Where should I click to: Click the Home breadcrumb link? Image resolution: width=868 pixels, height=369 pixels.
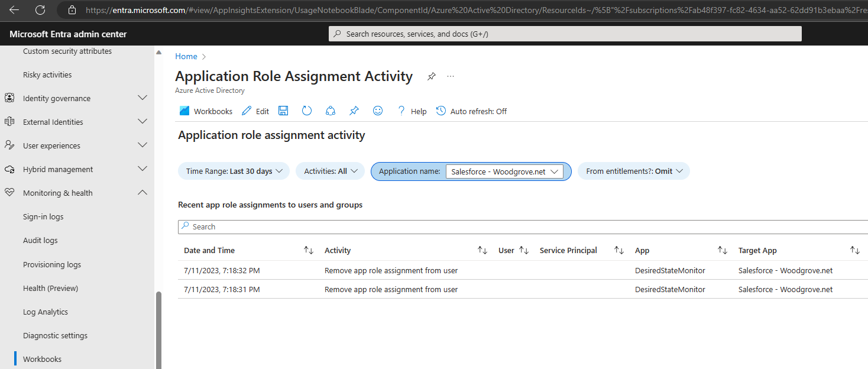pos(186,57)
